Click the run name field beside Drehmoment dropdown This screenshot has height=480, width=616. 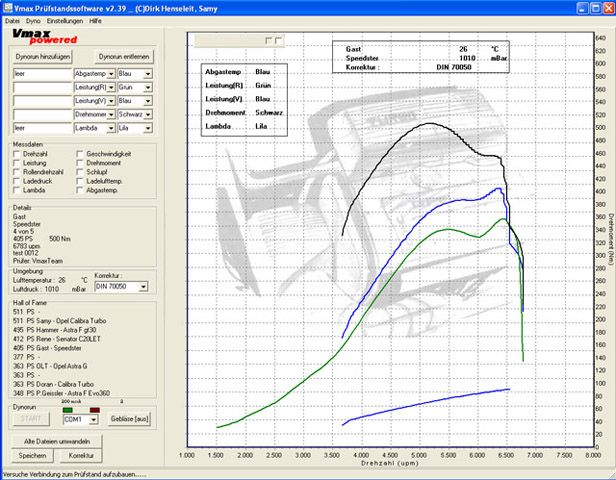click(x=42, y=114)
